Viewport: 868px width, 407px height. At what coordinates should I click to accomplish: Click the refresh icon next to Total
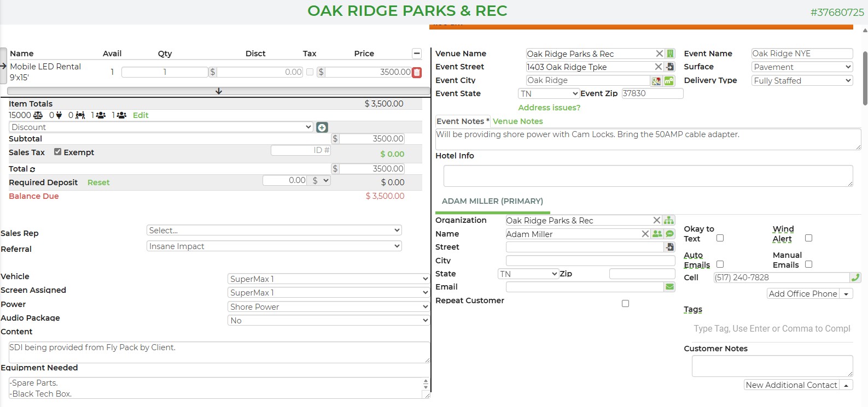[33, 169]
